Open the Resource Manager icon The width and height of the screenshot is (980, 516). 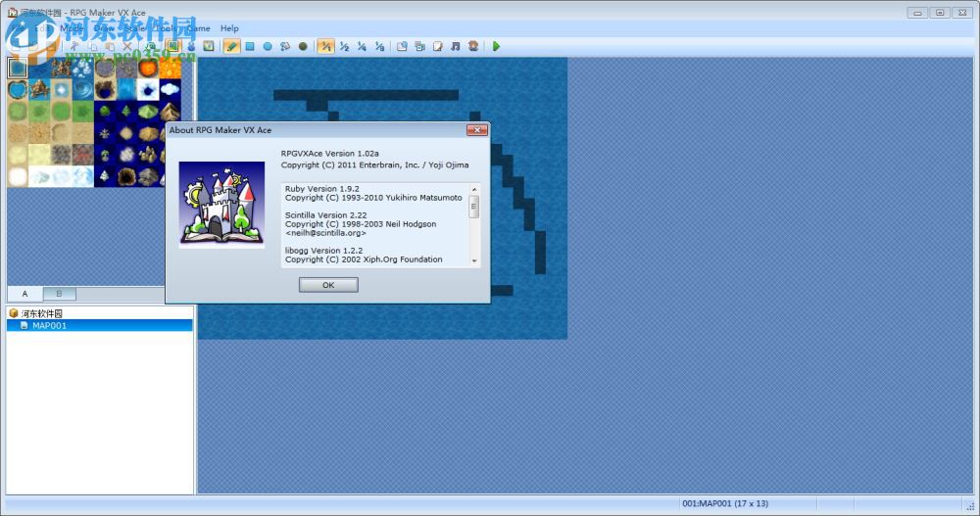[x=420, y=46]
